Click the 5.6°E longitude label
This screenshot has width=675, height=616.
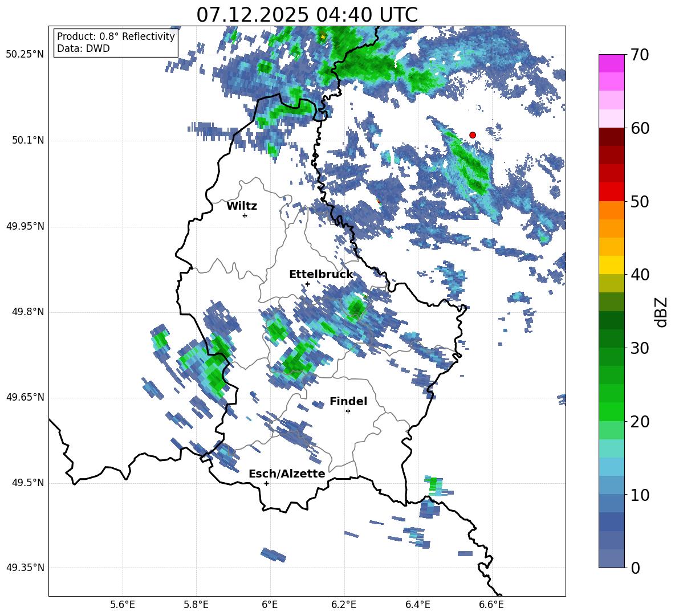click(123, 605)
